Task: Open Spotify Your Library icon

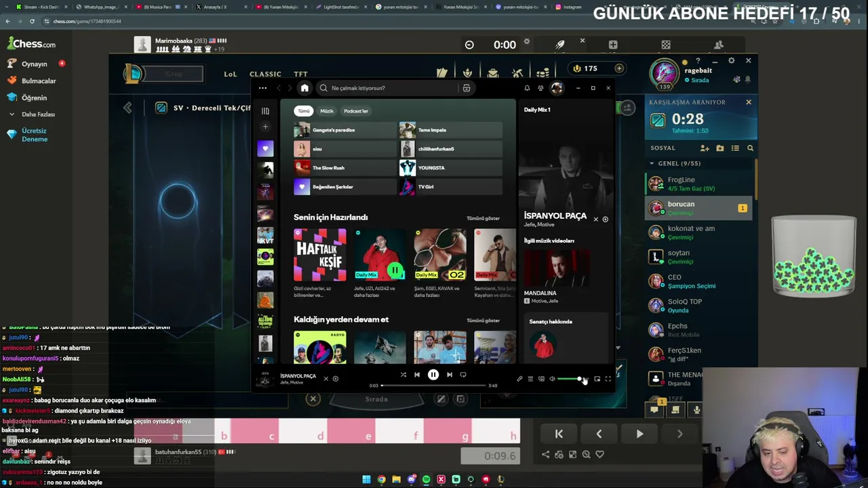Action: tap(265, 111)
